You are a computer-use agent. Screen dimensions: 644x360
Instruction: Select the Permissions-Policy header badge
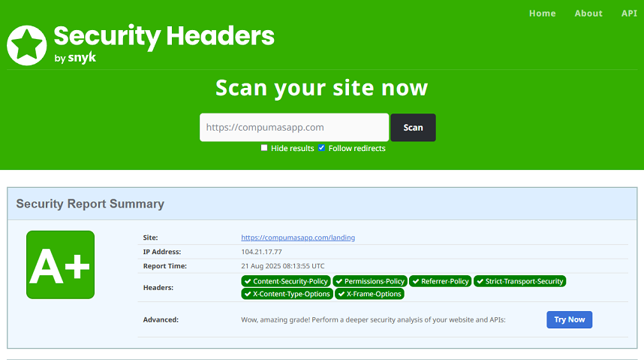(x=369, y=281)
